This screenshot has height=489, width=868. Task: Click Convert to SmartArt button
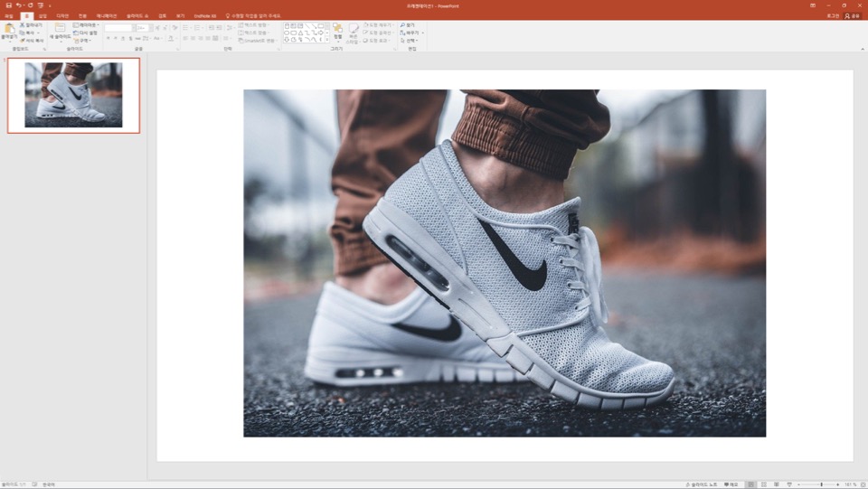coord(257,41)
